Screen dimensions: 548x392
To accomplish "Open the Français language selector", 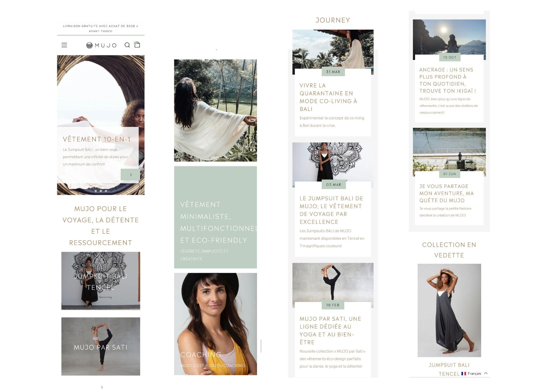I will pyautogui.click(x=474, y=373).
